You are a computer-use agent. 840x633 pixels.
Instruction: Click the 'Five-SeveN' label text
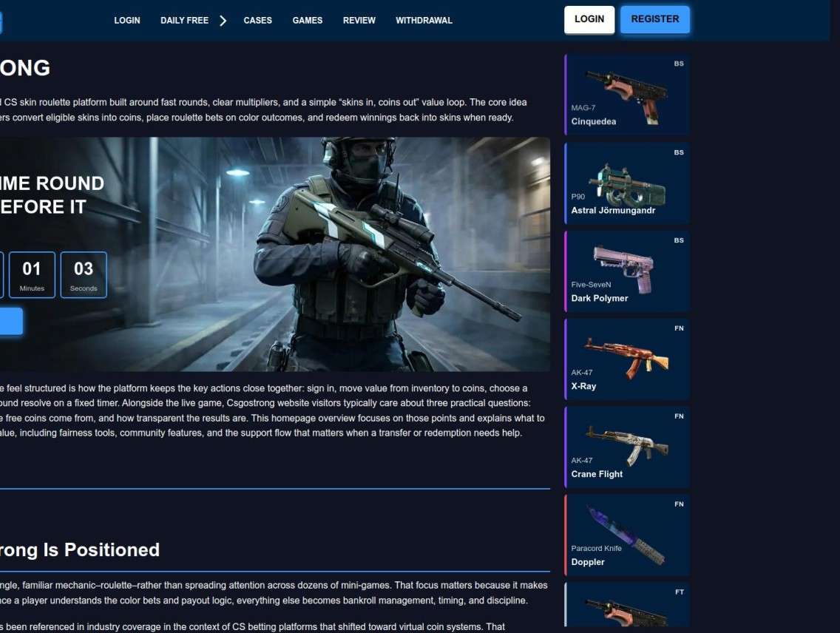591,285
